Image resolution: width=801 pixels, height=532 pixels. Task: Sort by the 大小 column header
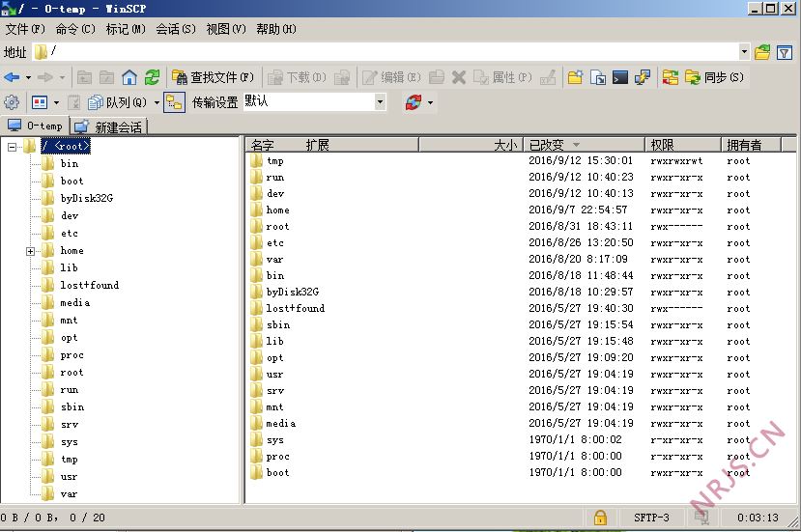[471, 145]
